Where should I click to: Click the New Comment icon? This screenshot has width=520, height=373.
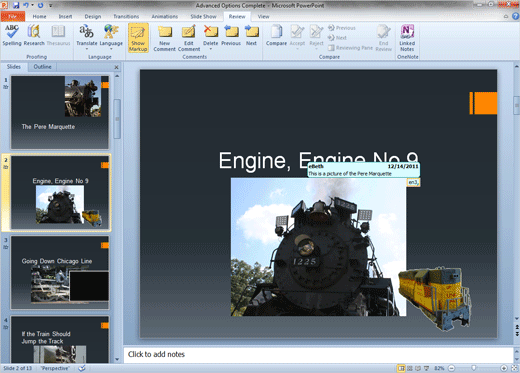[164, 38]
